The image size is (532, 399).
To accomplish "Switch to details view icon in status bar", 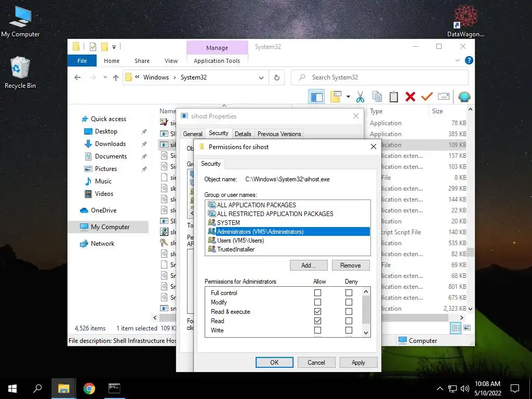I will pos(456,328).
